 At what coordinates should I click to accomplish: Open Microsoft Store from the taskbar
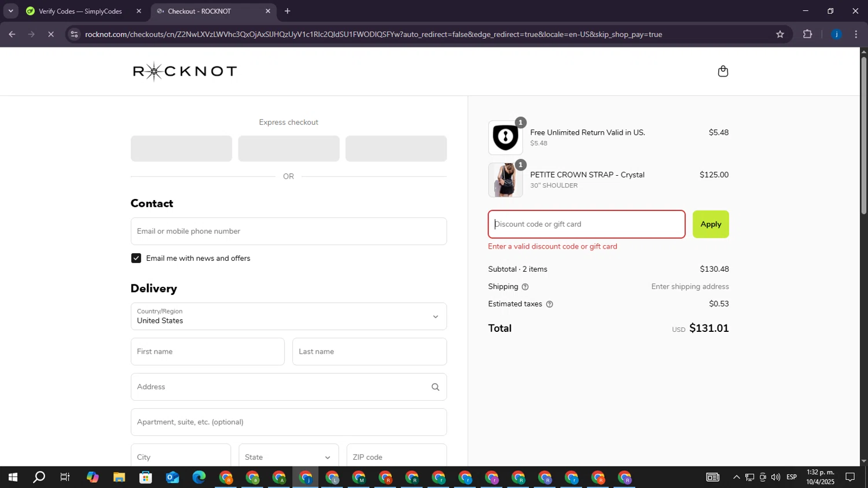point(146,478)
